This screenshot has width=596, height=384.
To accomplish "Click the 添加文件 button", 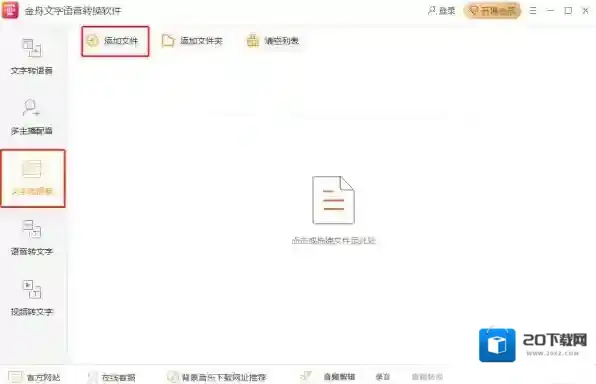I will point(115,41).
